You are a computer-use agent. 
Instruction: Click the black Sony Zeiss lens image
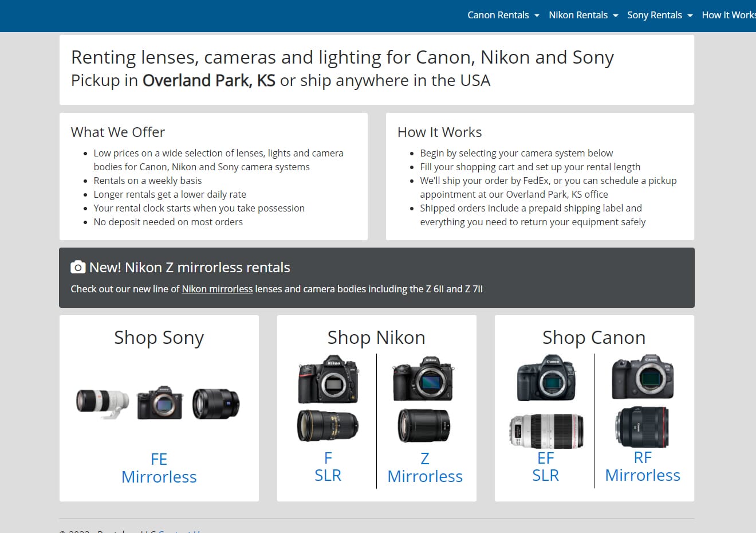tap(216, 403)
